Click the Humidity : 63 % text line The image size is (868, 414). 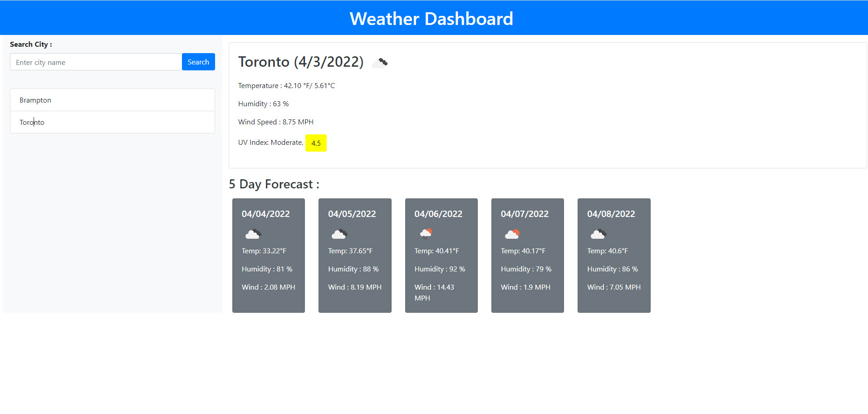(x=263, y=103)
